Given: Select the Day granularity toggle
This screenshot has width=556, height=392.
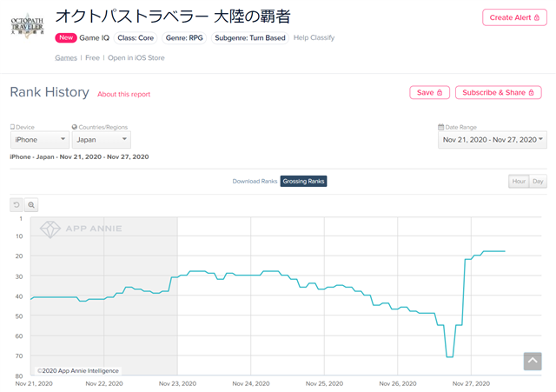Looking at the screenshot, I should (538, 182).
